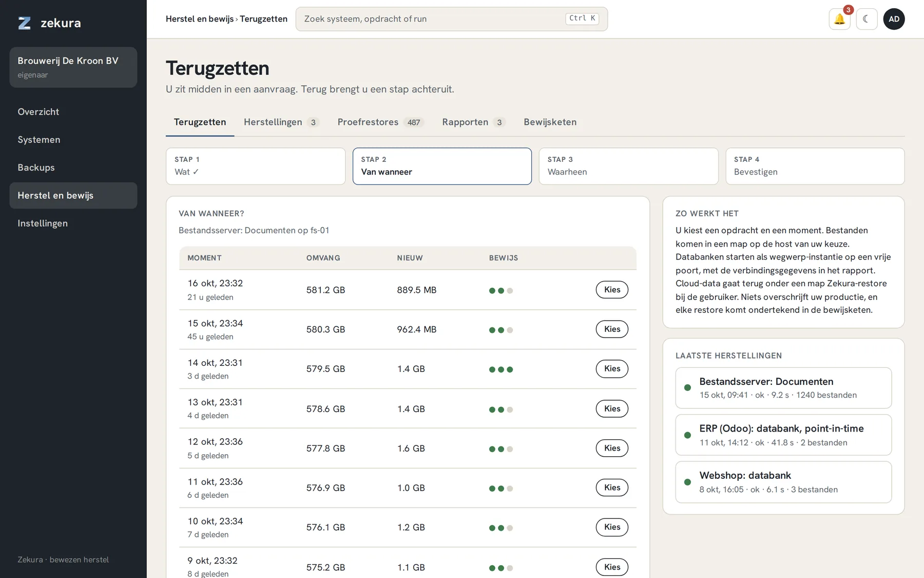Select Herstel en bewijs sidebar item
This screenshot has height=578, width=924.
point(73,195)
